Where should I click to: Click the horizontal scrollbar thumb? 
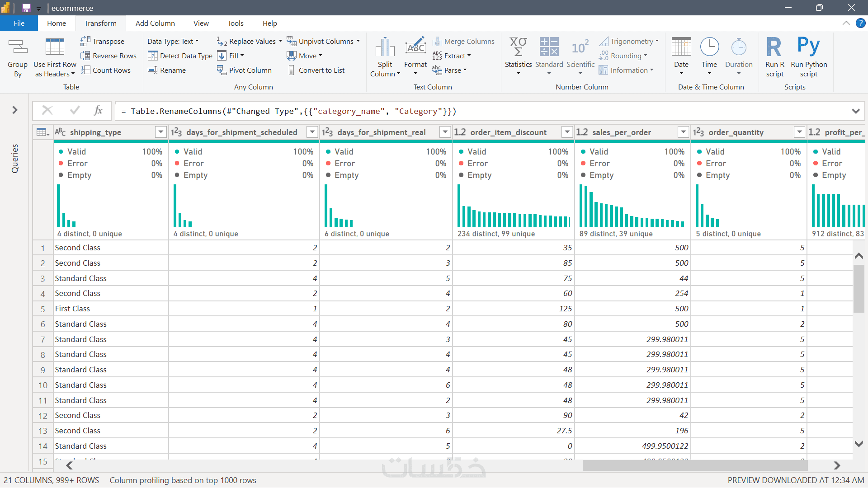694,465
